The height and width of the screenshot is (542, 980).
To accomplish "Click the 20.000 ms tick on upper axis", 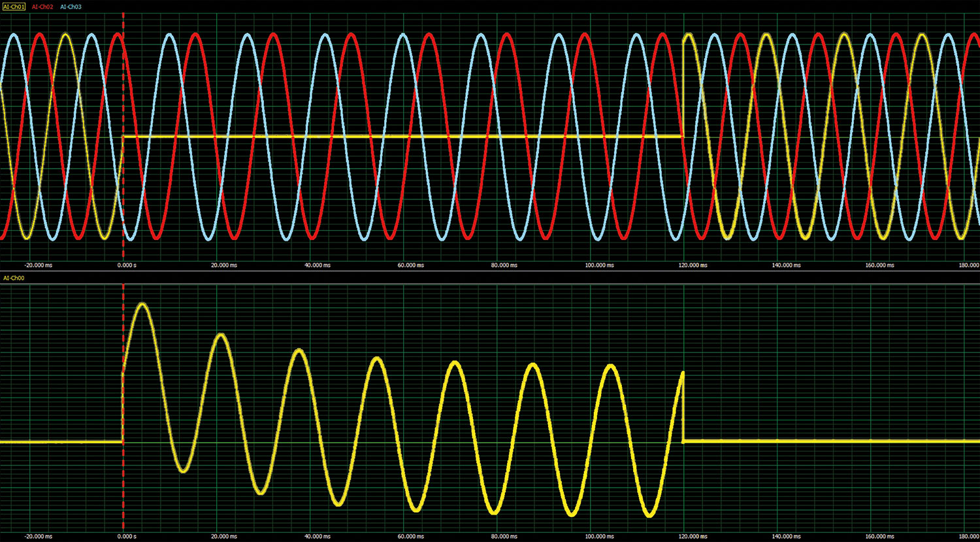I will point(223,265).
